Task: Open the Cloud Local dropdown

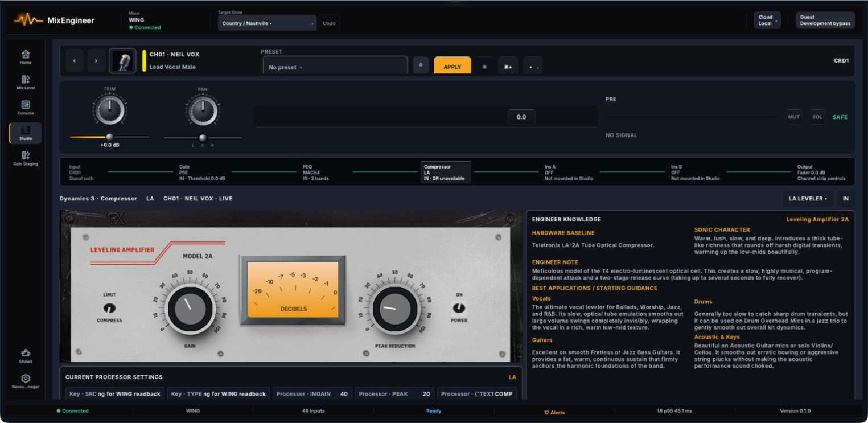Action: [x=767, y=20]
